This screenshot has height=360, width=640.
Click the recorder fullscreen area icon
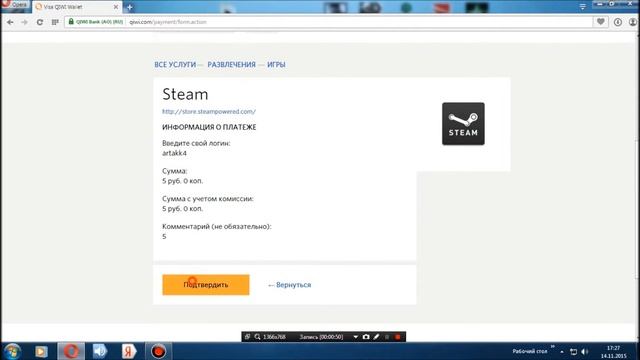[247, 337]
